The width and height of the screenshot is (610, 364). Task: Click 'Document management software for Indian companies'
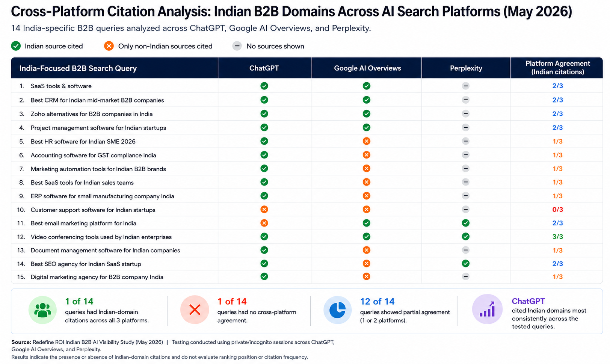click(106, 250)
